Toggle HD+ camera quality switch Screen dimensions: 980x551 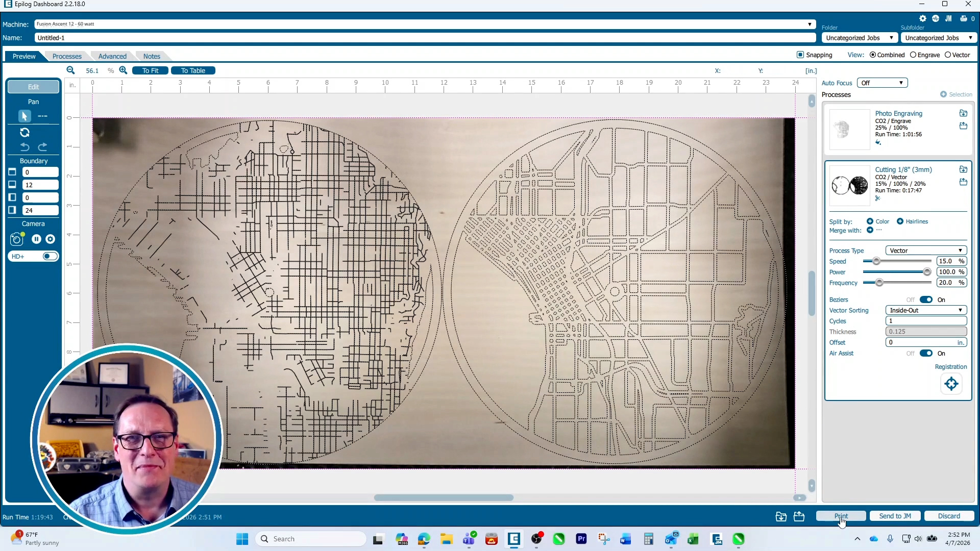point(48,256)
